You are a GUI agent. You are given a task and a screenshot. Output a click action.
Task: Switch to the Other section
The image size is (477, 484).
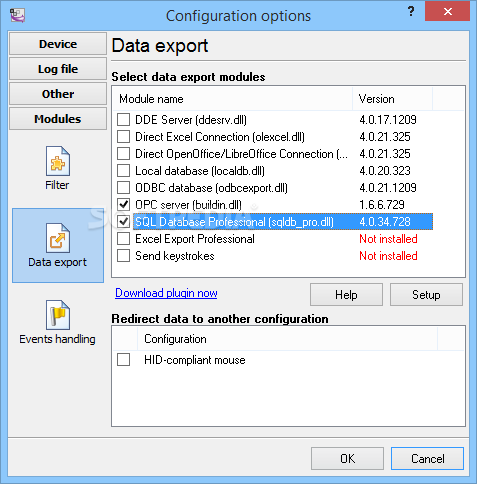pyautogui.click(x=58, y=94)
